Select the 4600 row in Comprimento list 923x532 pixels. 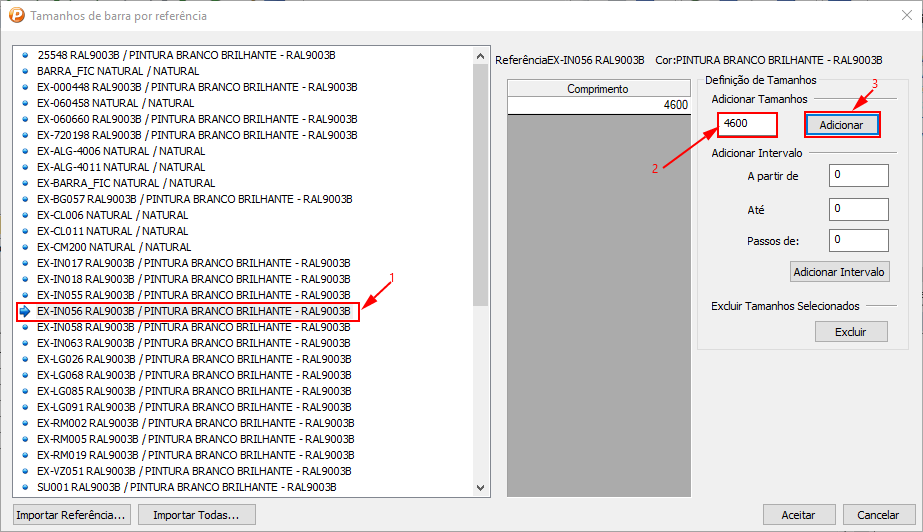[598, 105]
